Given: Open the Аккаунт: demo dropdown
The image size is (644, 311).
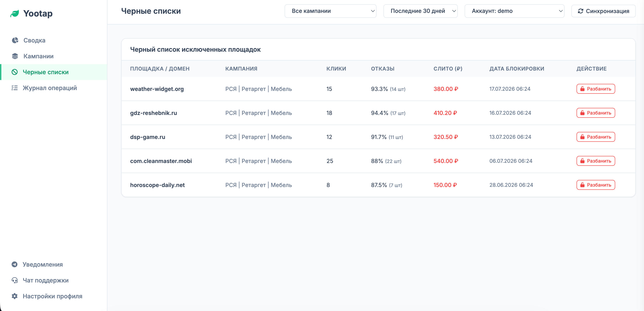Looking at the screenshot, I should [514, 11].
